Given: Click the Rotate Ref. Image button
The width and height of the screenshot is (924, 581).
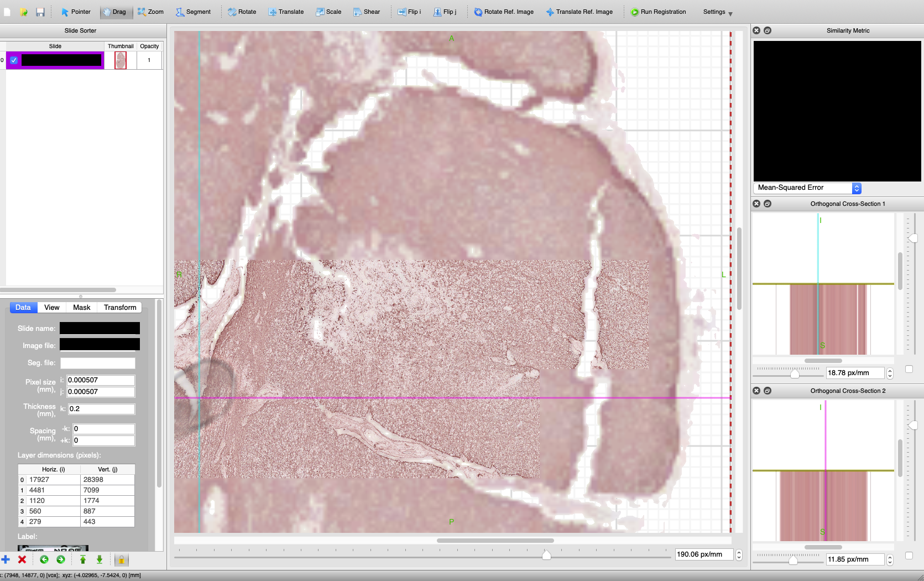Looking at the screenshot, I should coord(504,12).
